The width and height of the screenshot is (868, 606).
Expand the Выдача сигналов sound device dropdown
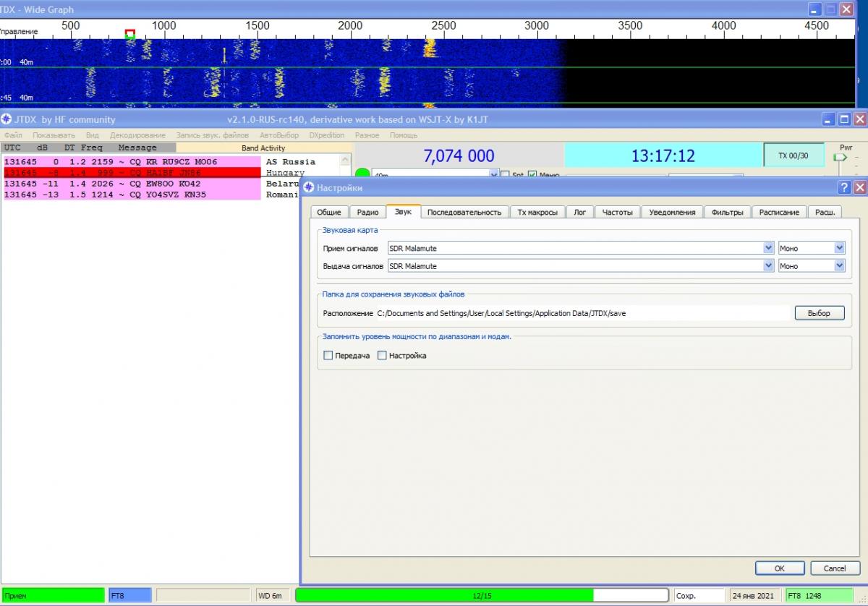coord(768,266)
